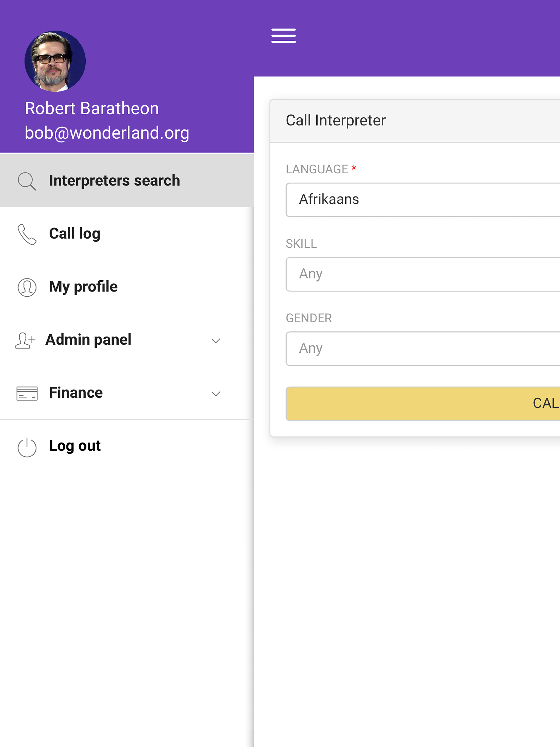Click the My profile person icon
The image size is (560, 747).
coord(27,287)
